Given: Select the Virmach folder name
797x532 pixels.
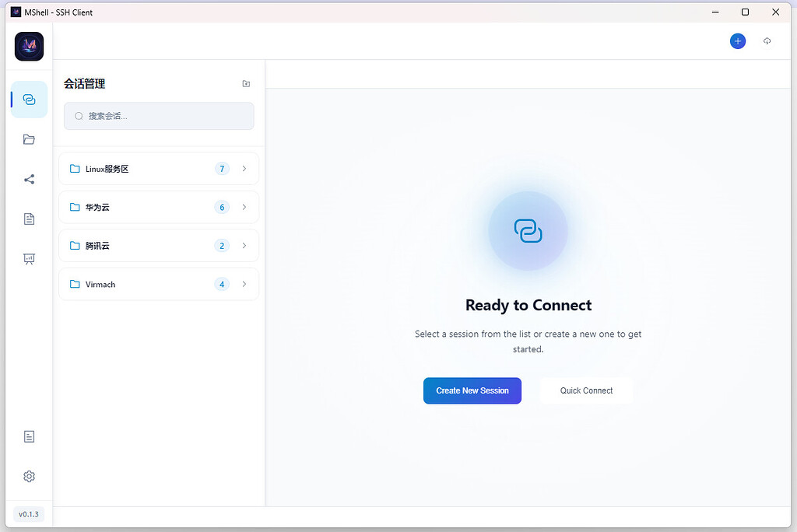Looking at the screenshot, I should (x=100, y=285).
